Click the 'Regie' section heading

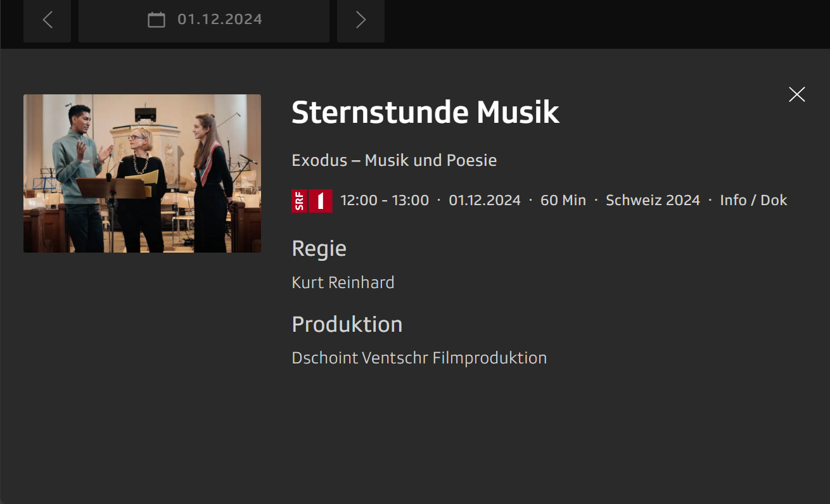(319, 248)
